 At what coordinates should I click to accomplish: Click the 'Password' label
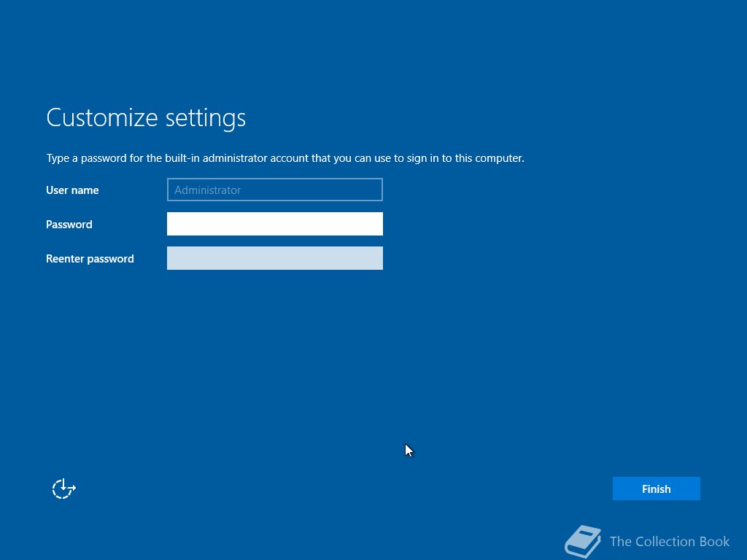69,225
